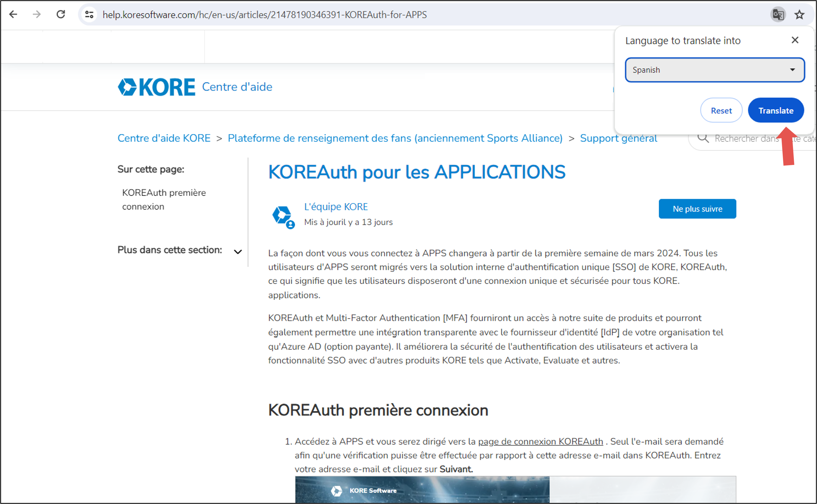This screenshot has height=504, width=817.
Task: Click 'Language to translate into' label
Action: [x=683, y=41]
